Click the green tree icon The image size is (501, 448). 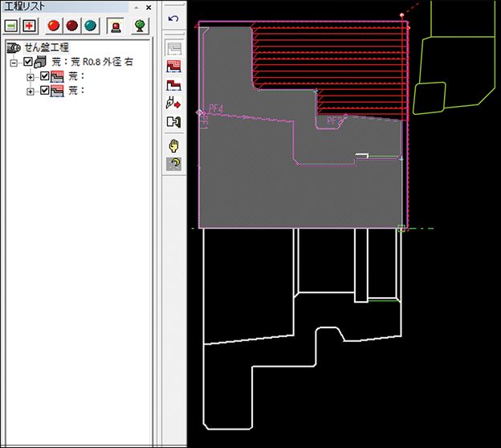click(140, 26)
